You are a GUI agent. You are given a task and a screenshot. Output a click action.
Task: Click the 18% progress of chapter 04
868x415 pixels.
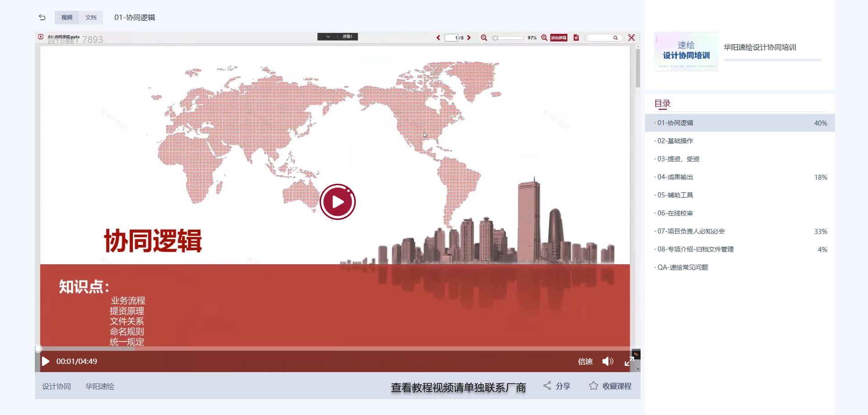coord(821,177)
